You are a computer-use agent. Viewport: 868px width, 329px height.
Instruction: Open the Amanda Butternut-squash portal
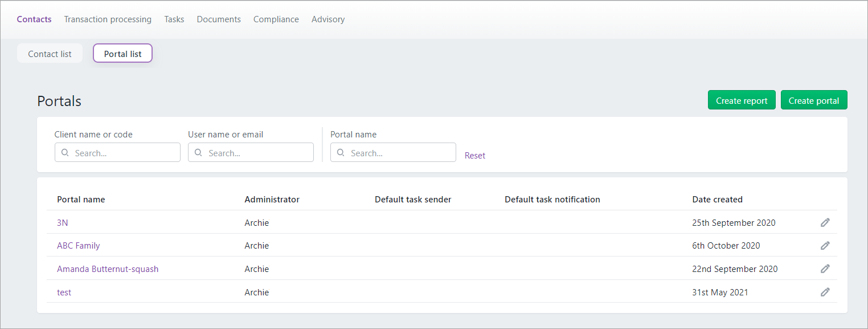click(x=108, y=269)
